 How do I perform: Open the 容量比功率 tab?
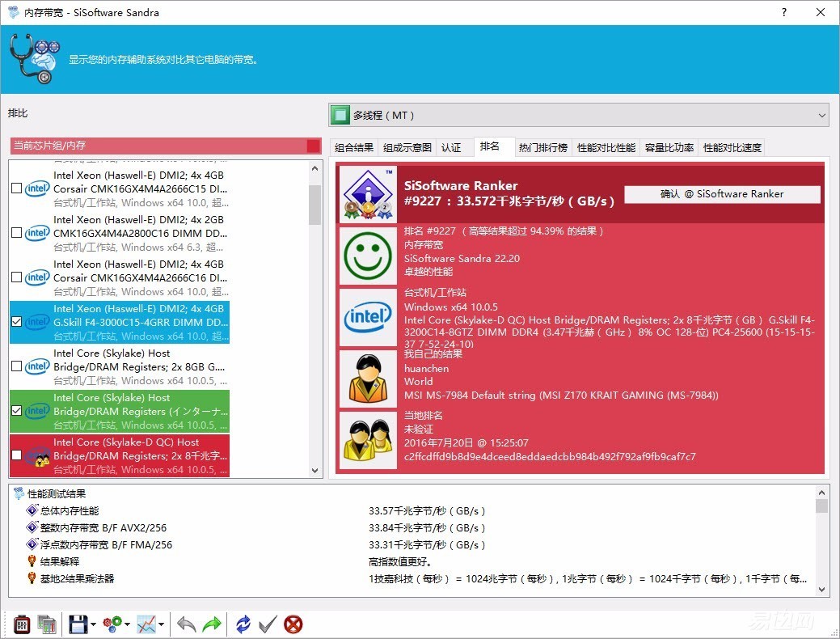[669, 147]
